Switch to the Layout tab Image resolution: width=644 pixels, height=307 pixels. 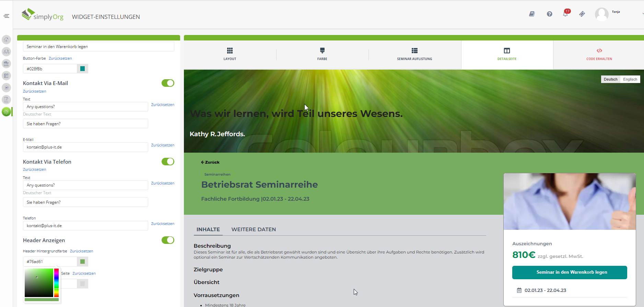coord(230,54)
